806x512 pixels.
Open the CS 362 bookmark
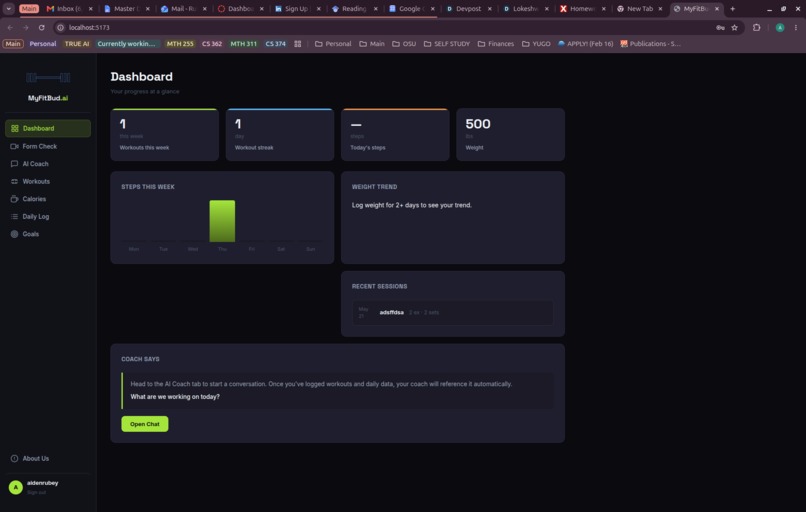(x=212, y=44)
